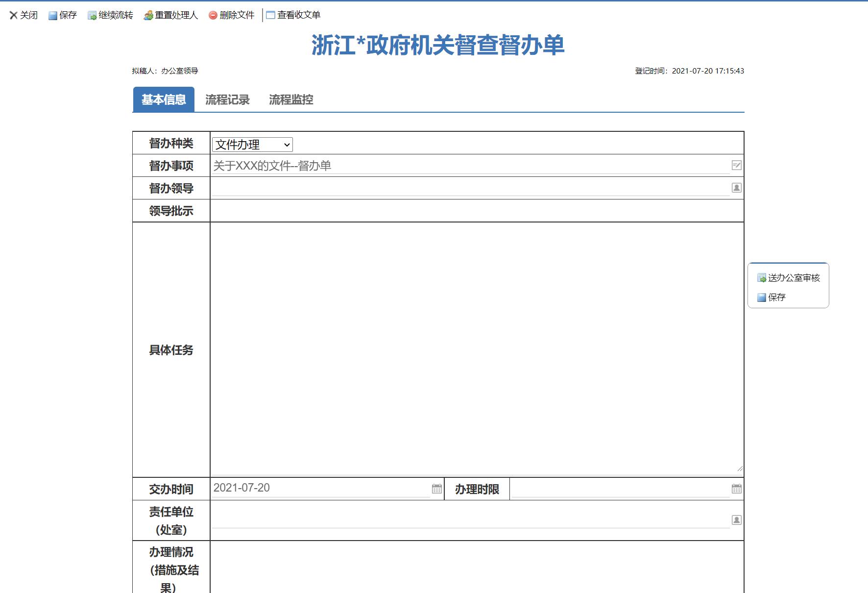This screenshot has width=868, height=593.
Task: Switch to the 流程监控 tab
Action: 291,99
